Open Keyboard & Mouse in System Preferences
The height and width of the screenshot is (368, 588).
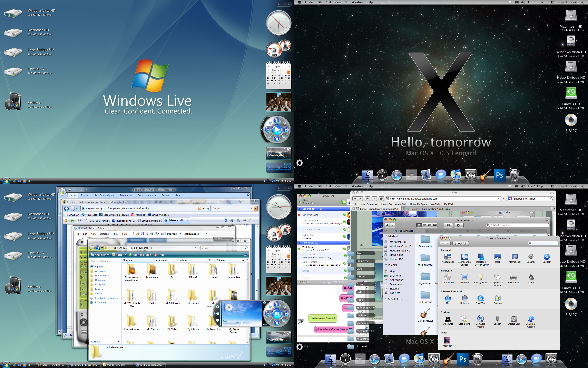497,280
